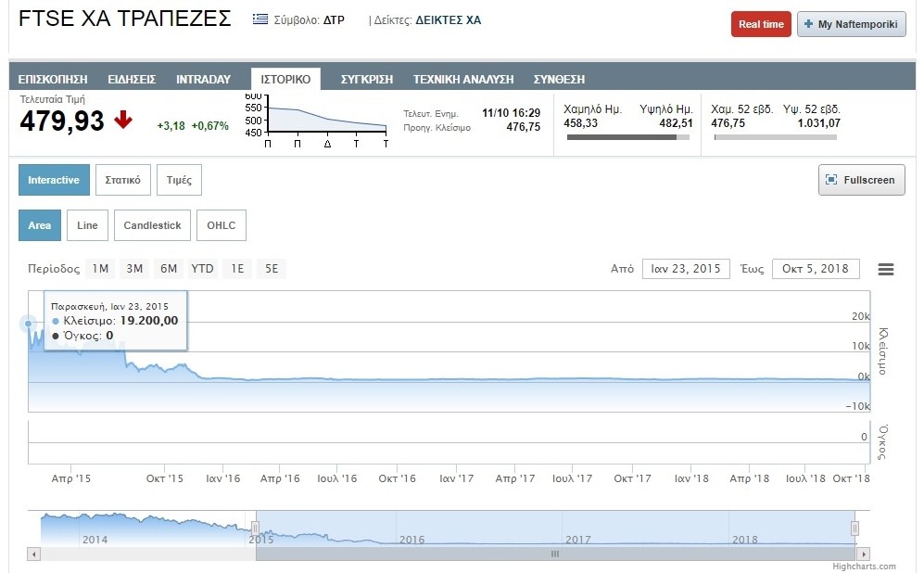This screenshot has height=573, width=924.
Task: Click the navigator left range handle
Action: tap(255, 528)
